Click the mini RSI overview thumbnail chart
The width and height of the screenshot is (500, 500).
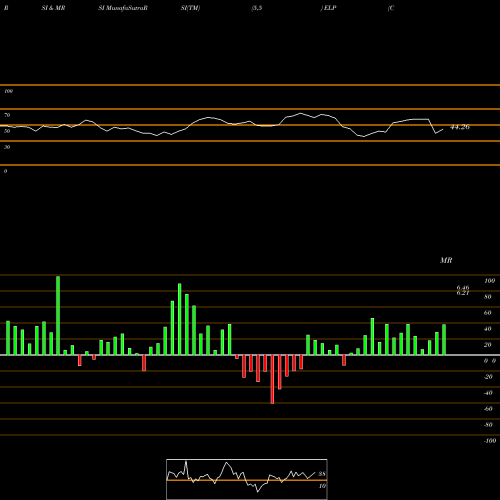(247, 479)
